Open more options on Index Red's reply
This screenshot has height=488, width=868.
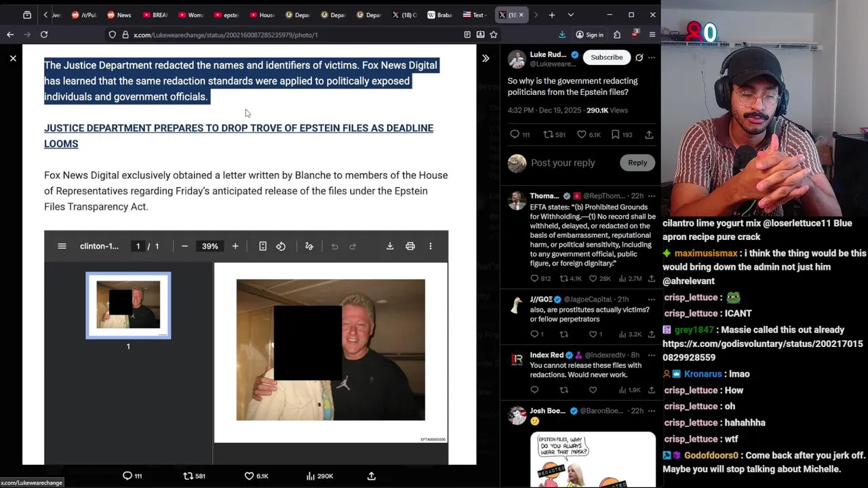(x=652, y=354)
